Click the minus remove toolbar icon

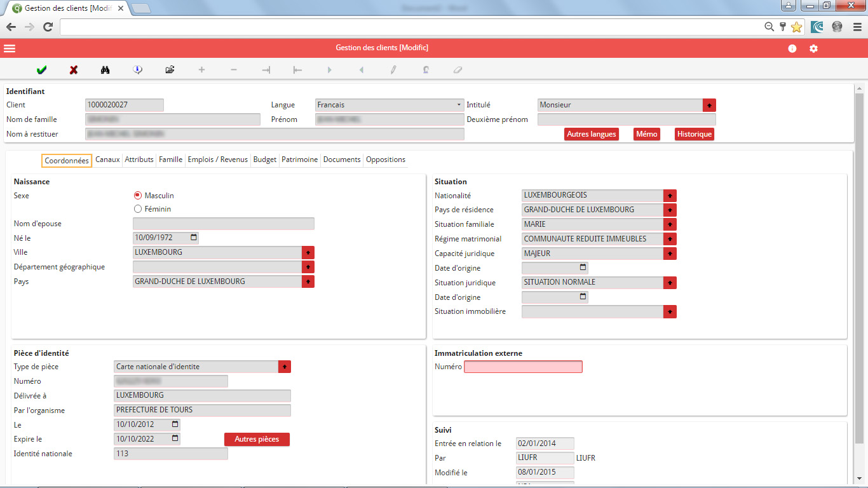(234, 70)
